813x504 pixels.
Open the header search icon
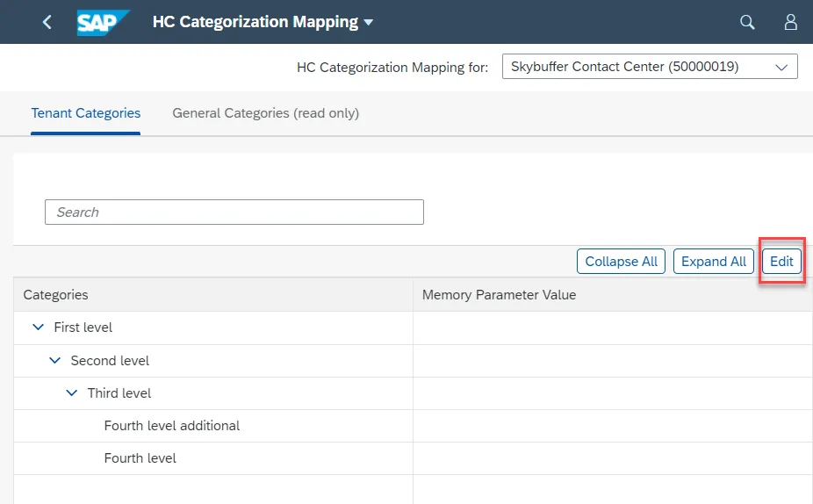747,22
